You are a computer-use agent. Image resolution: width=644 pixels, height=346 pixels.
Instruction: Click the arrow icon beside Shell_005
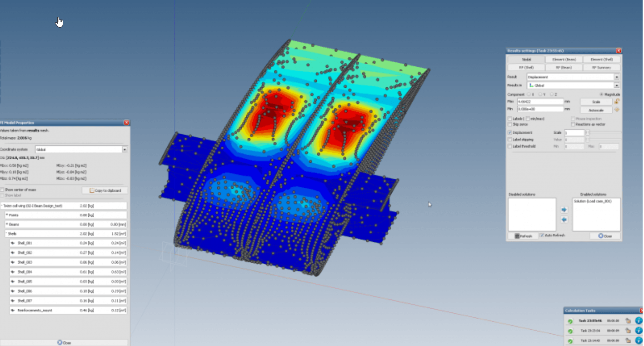pyautogui.click(x=13, y=281)
